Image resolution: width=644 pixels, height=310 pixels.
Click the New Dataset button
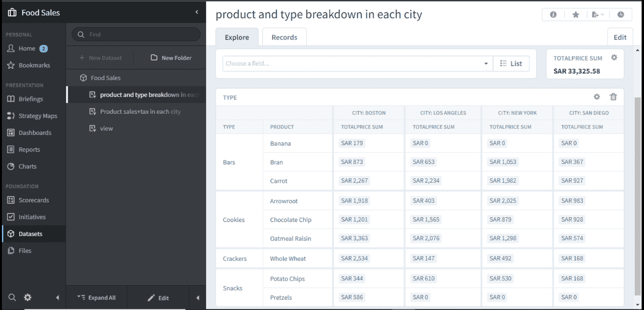coord(101,58)
